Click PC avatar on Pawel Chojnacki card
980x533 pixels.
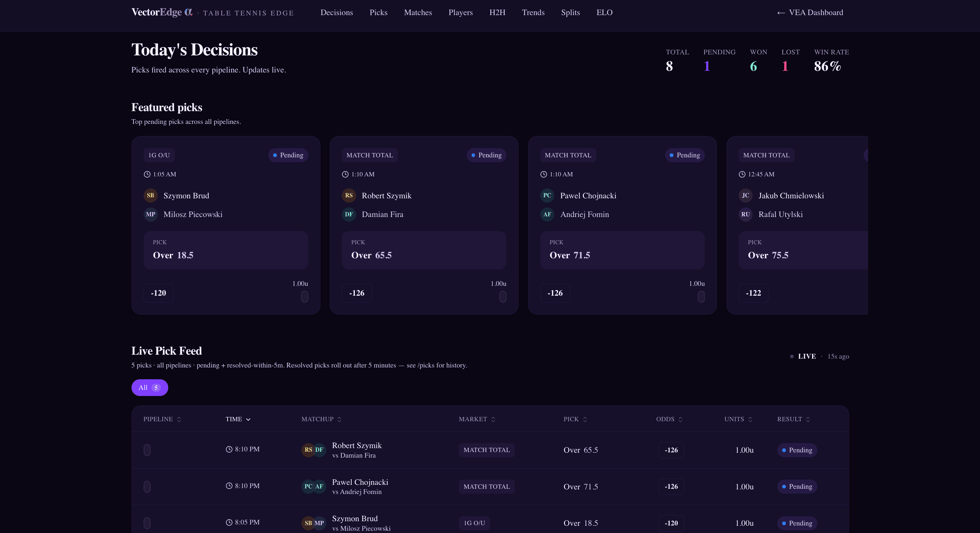547,195
